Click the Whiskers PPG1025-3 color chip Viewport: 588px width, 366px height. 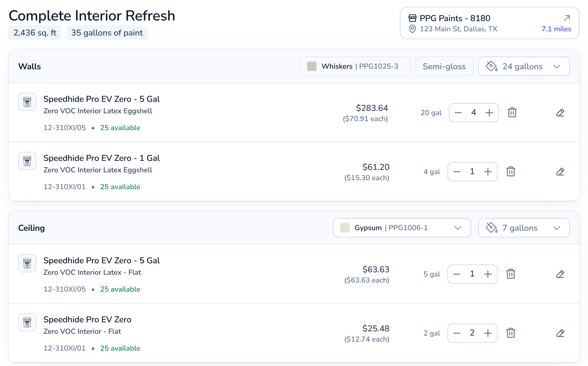pos(355,66)
